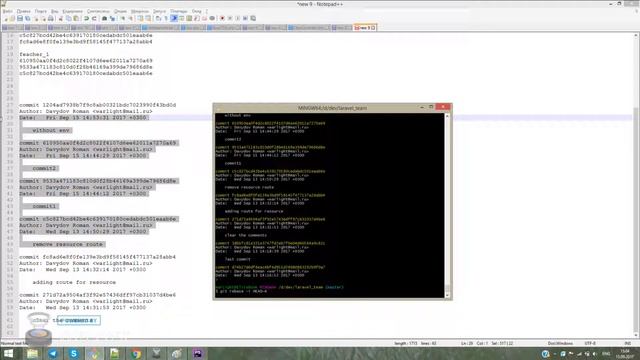Click the 'length : 1715' status field

pyautogui.click(x=406, y=343)
